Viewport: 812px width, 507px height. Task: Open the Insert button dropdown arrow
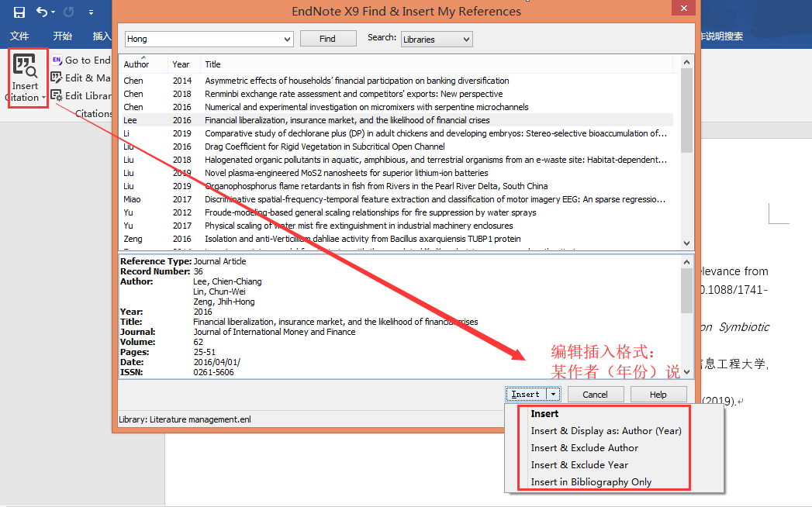554,395
